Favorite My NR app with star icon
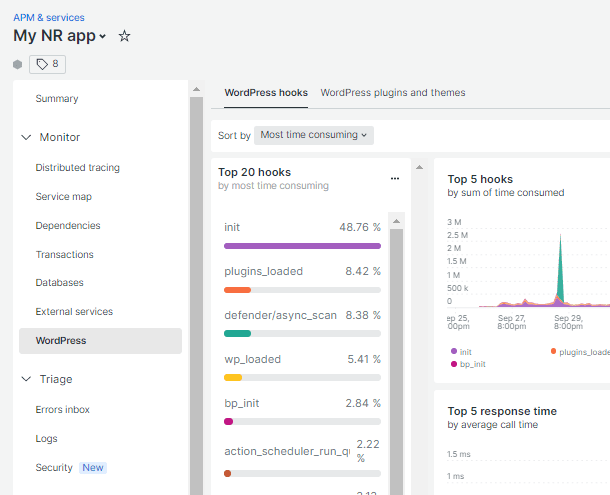 click(x=124, y=36)
